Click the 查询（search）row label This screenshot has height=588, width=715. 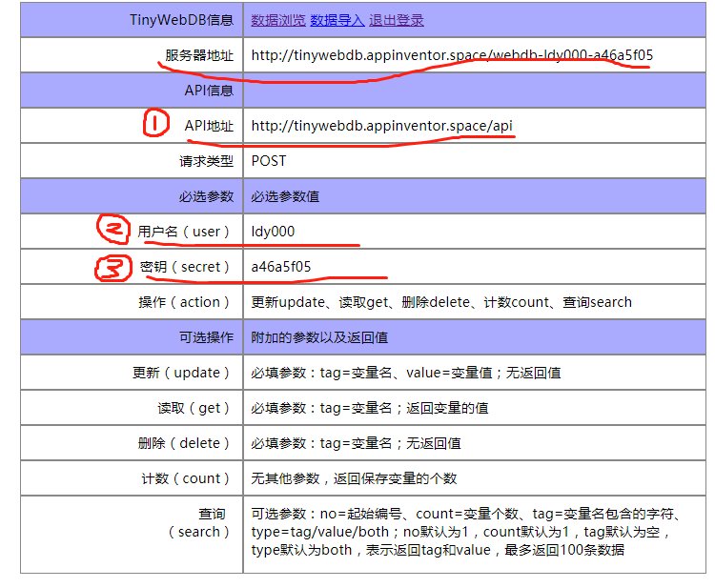[199, 523]
